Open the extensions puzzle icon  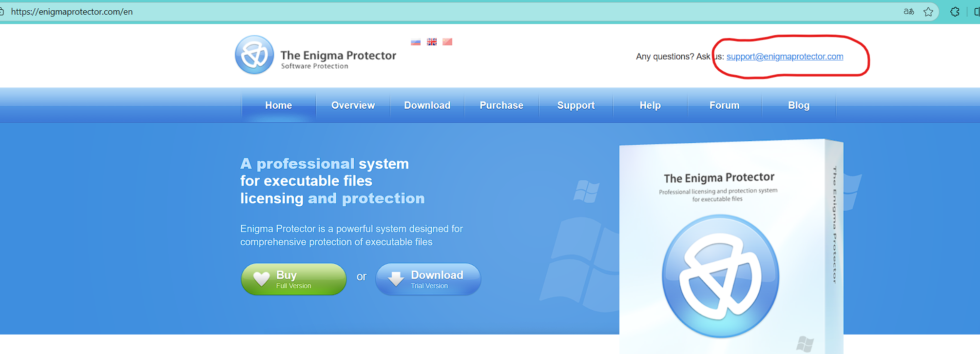(x=955, y=12)
